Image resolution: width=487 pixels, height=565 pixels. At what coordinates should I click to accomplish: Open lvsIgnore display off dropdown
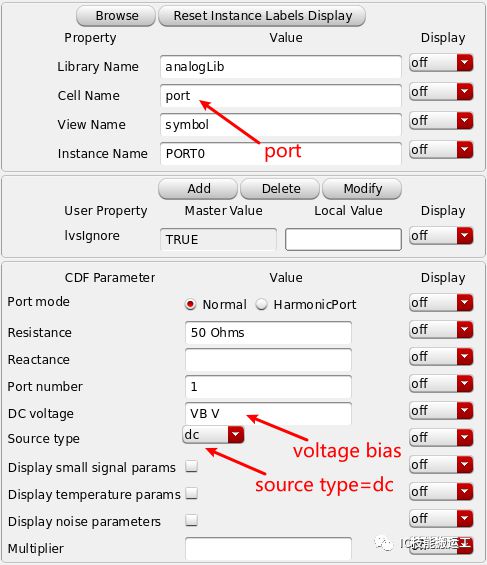pos(441,236)
